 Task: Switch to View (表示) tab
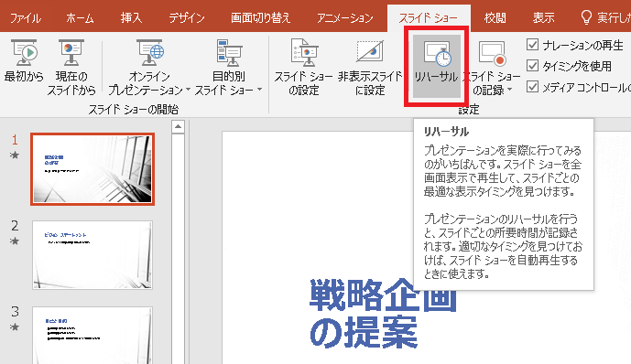(543, 17)
